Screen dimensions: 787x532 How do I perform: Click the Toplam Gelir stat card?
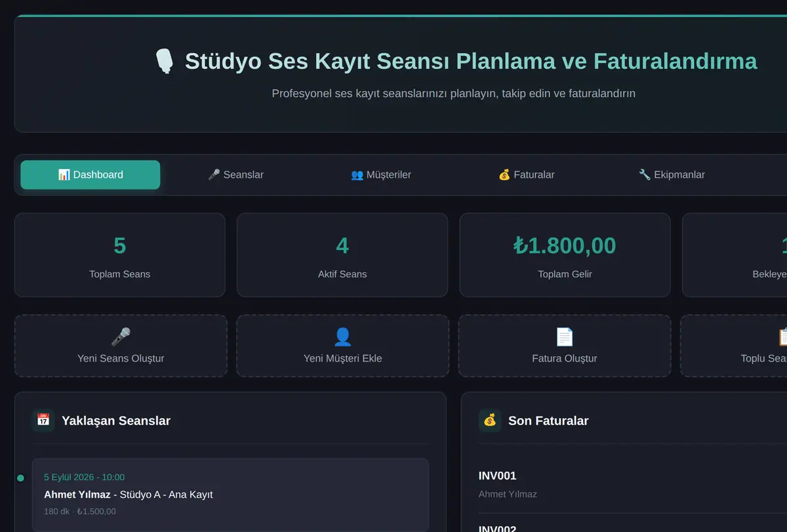(565, 255)
